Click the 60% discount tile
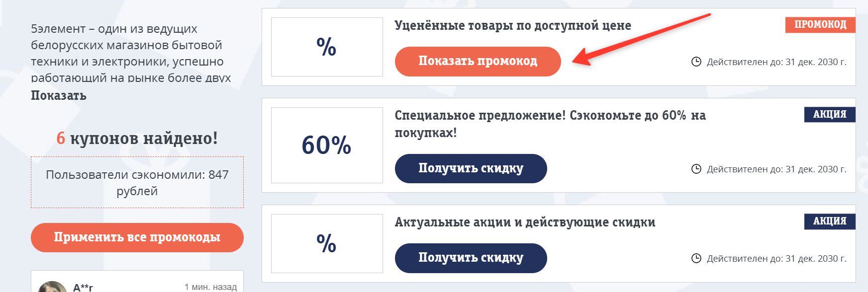The width and height of the screenshot is (868, 292). point(326,146)
